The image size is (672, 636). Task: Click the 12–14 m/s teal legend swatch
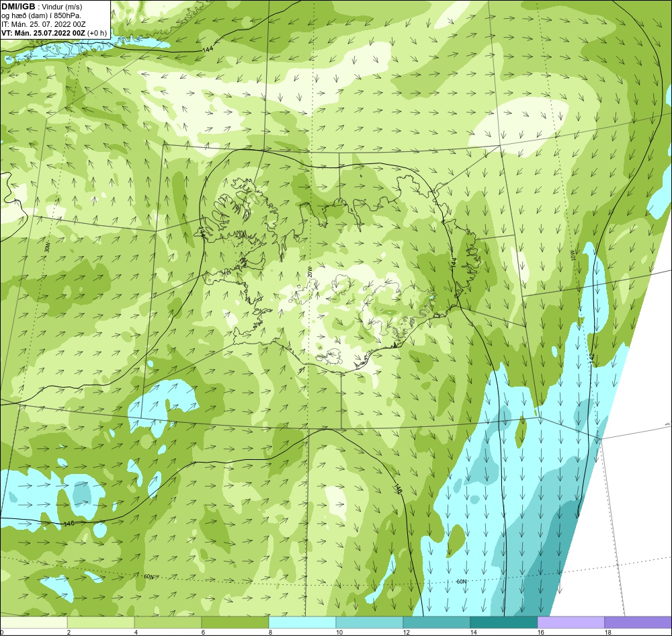(x=436, y=623)
